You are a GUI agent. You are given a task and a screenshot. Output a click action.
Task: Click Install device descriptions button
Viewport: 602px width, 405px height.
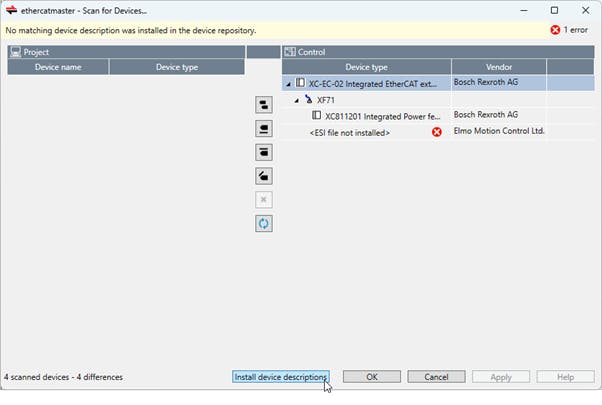point(281,377)
